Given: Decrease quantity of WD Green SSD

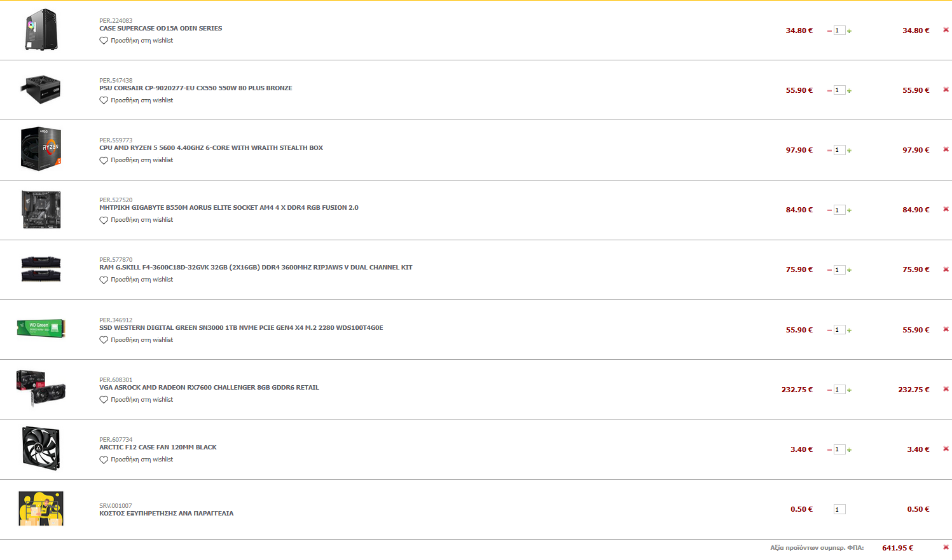Looking at the screenshot, I should tap(829, 331).
